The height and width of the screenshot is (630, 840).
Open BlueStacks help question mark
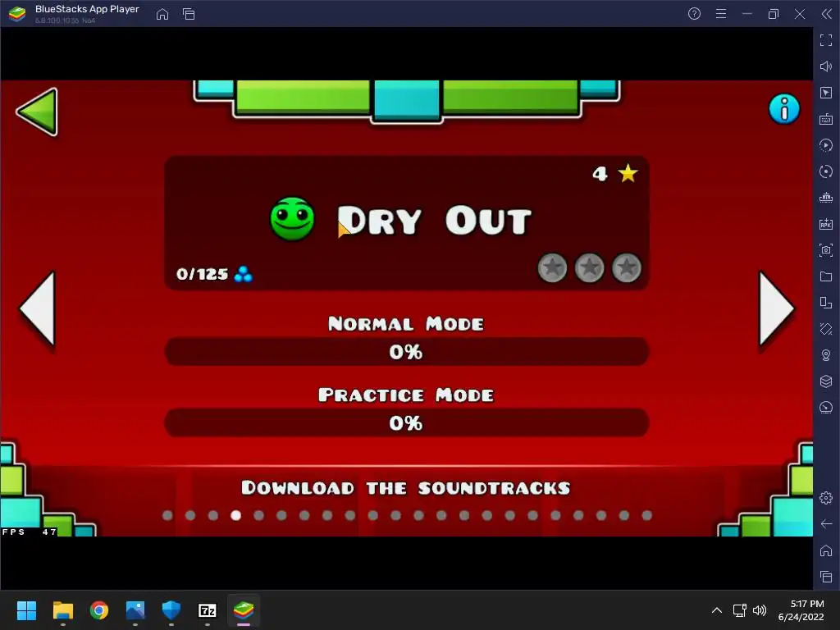point(694,14)
